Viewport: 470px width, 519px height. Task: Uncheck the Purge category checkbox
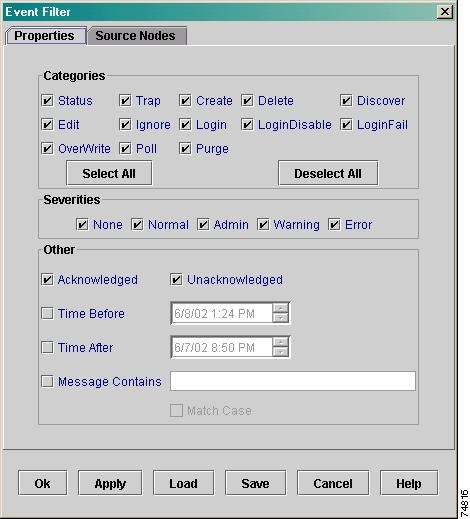click(x=185, y=149)
